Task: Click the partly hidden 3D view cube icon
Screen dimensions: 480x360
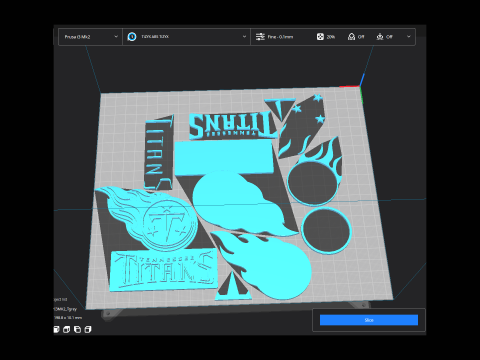Action: click(56, 329)
